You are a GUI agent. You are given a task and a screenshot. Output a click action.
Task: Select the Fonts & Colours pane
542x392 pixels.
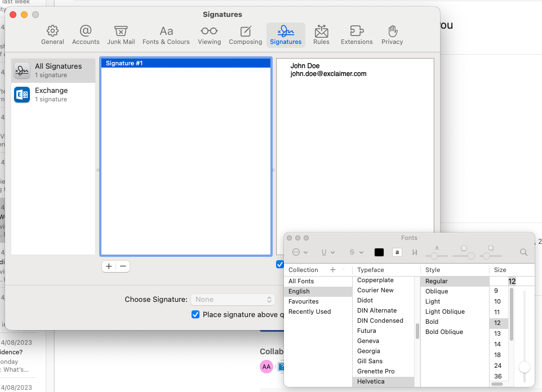pos(166,34)
